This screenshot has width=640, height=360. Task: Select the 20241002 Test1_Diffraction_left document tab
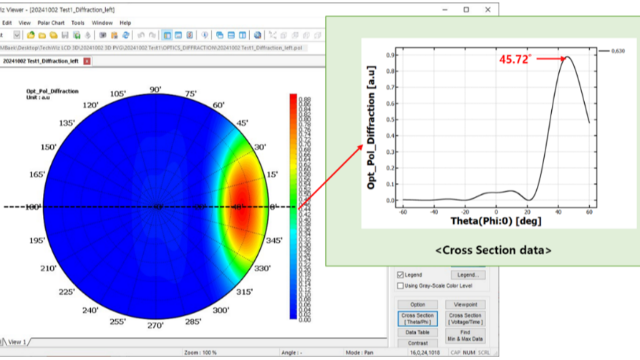pyautogui.click(x=41, y=61)
